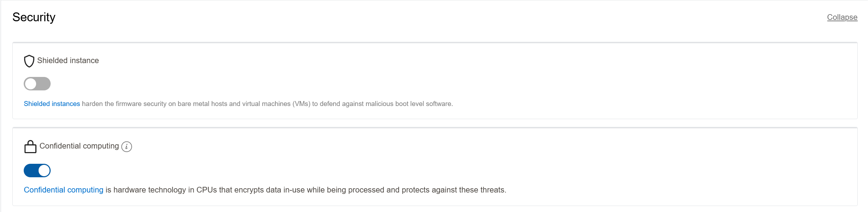Open the Shielded instances documentation link
Viewport: 868px width, 212px height.
51,104
